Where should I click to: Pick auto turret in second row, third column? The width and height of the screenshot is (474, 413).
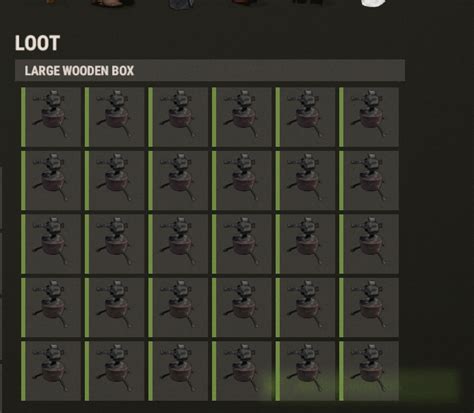tap(178, 181)
